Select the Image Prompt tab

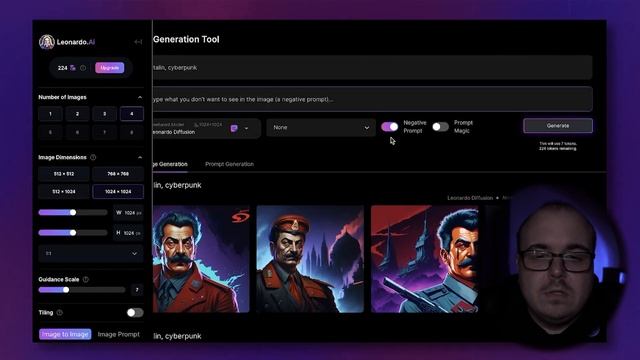119,334
